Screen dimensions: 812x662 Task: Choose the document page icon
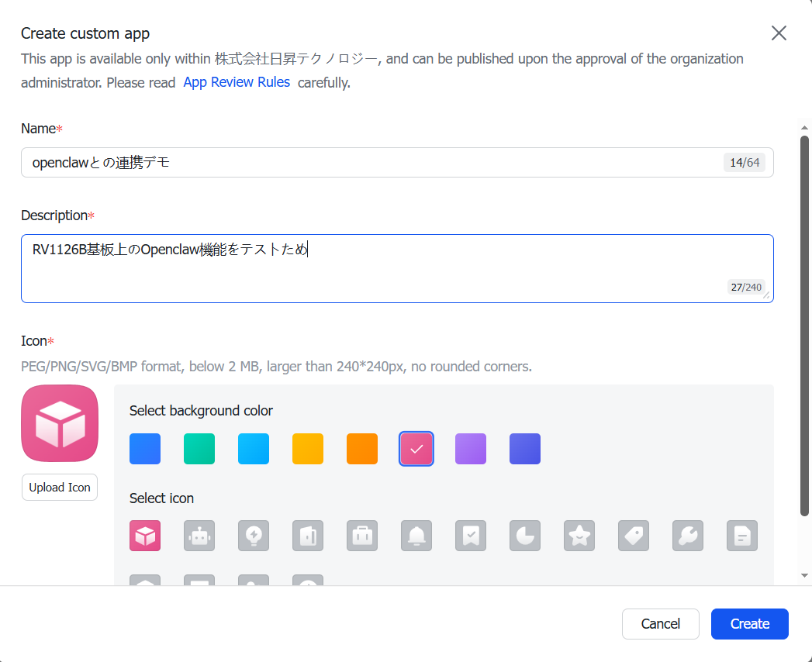coord(742,535)
